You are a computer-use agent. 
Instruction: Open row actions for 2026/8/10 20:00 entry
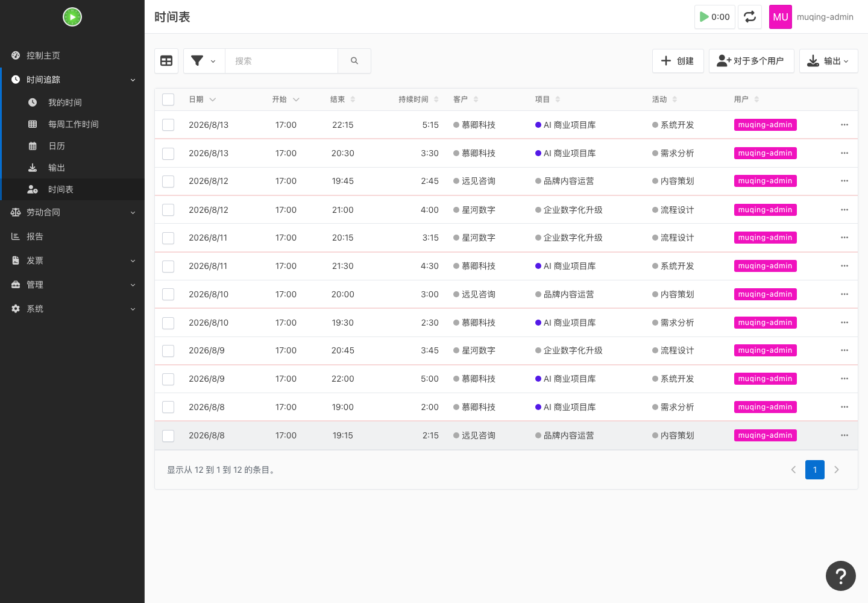tap(844, 294)
